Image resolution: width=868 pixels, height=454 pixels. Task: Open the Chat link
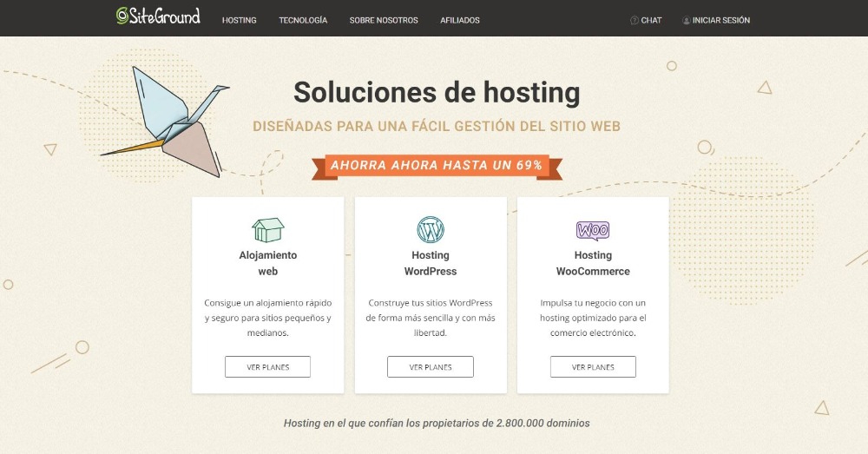pos(651,21)
